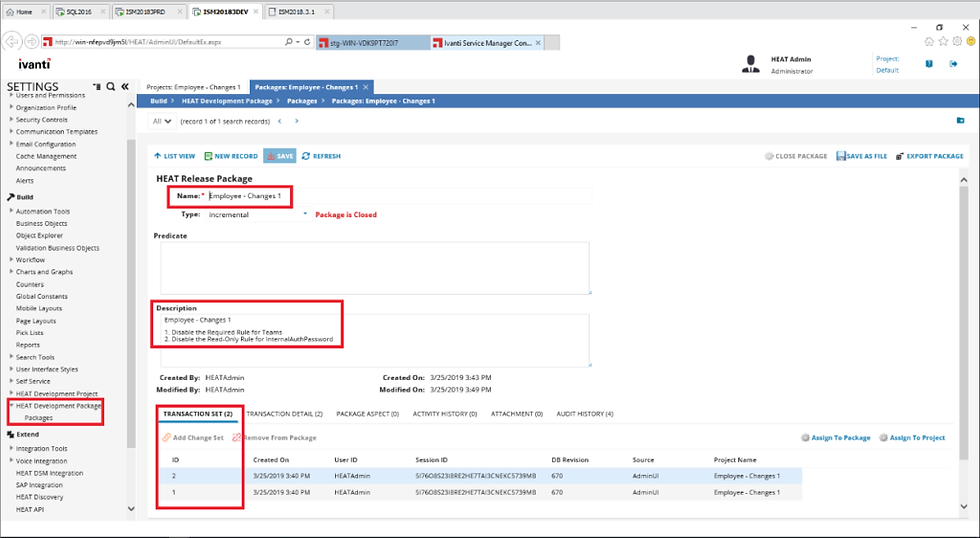Click the logout icon in the header
Viewport: 980px width, 538px height.
953,64
